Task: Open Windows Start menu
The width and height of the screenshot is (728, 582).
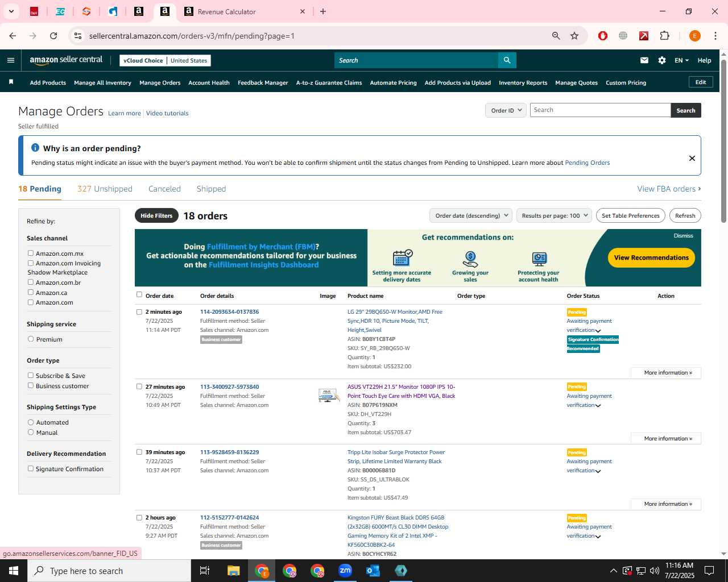Action: pos(14,571)
